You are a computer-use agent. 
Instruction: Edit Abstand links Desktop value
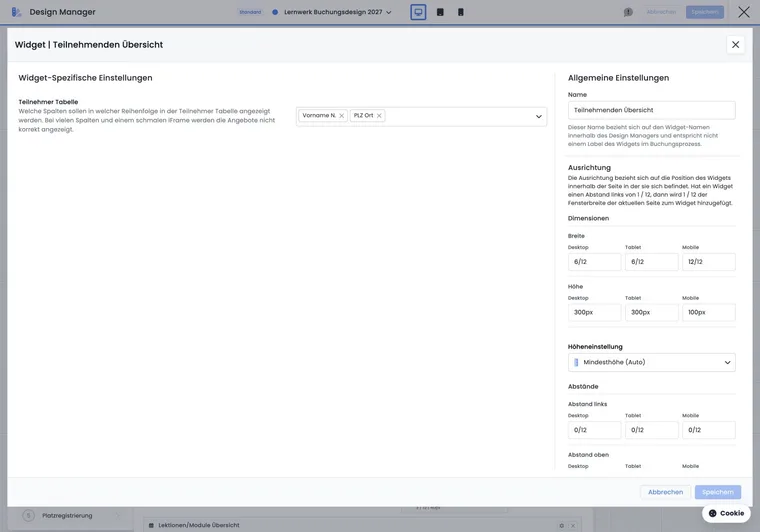tap(594, 430)
